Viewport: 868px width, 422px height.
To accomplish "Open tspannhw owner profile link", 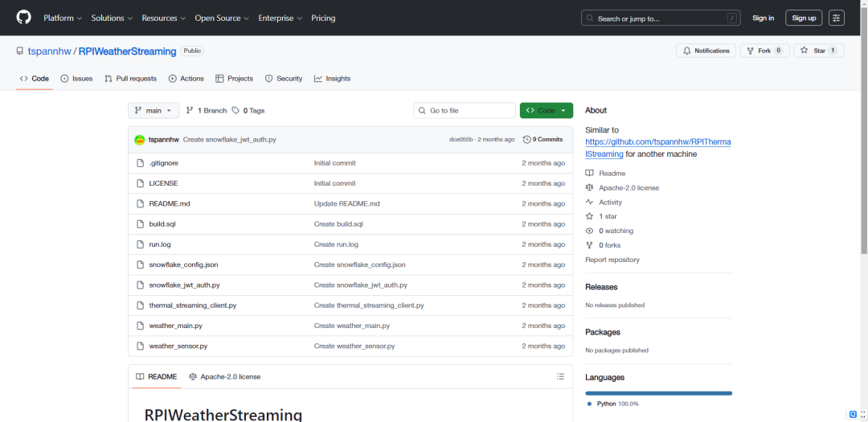I will click(49, 51).
